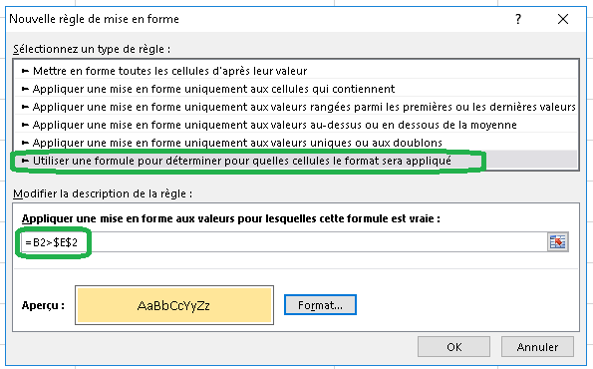Click the yellow AaBbCcYyZz preview swatch

(174, 305)
